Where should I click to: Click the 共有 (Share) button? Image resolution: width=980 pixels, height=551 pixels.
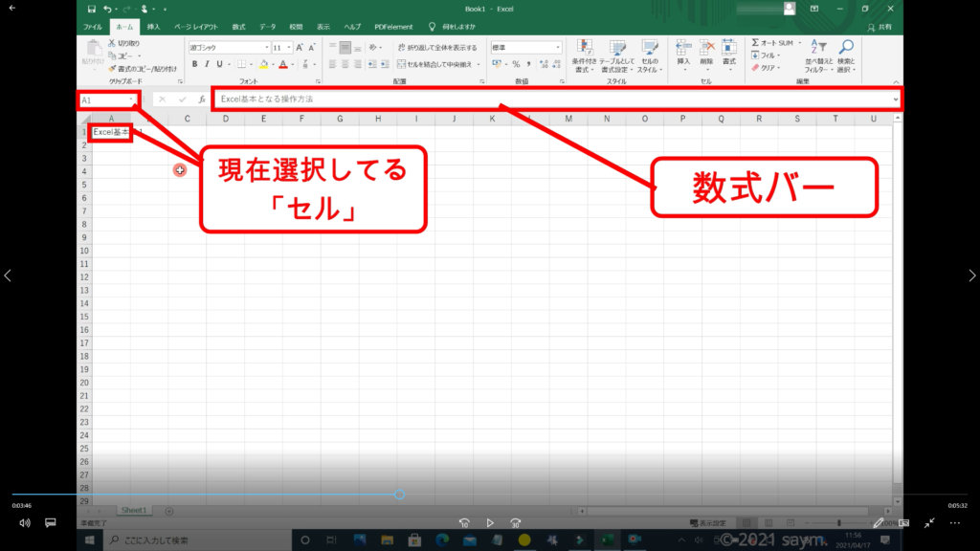point(880,27)
